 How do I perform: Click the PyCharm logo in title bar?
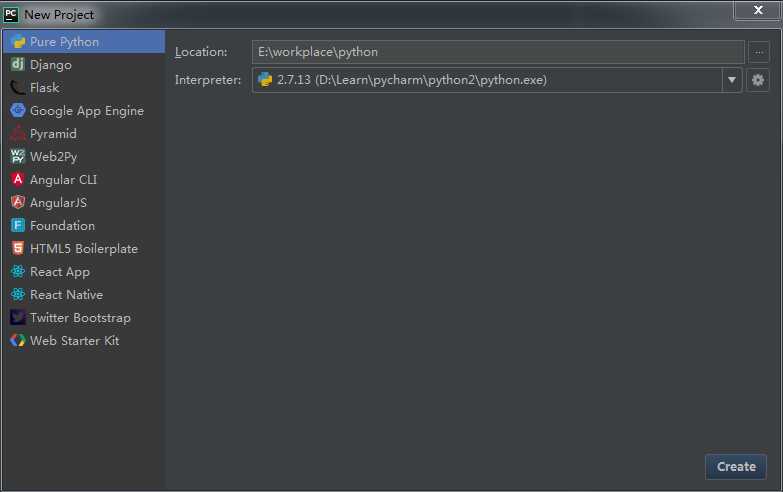pyautogui.click(x=11, y=14)
